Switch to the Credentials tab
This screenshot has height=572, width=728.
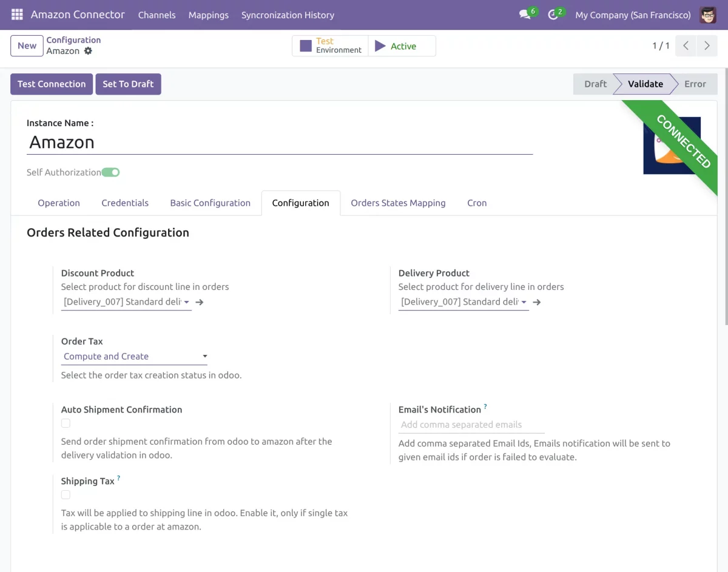(x=125, y=203)
